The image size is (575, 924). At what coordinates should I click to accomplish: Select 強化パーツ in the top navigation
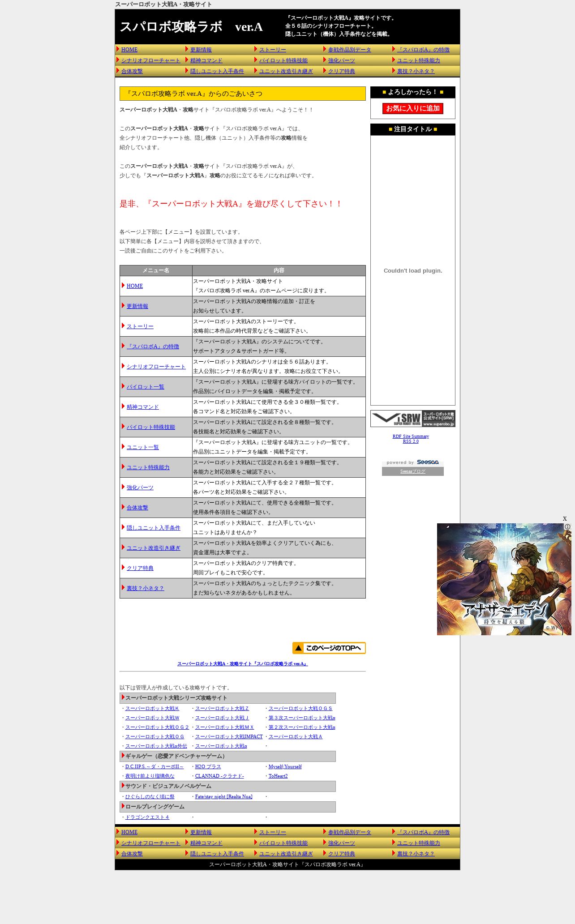[342, 60]
